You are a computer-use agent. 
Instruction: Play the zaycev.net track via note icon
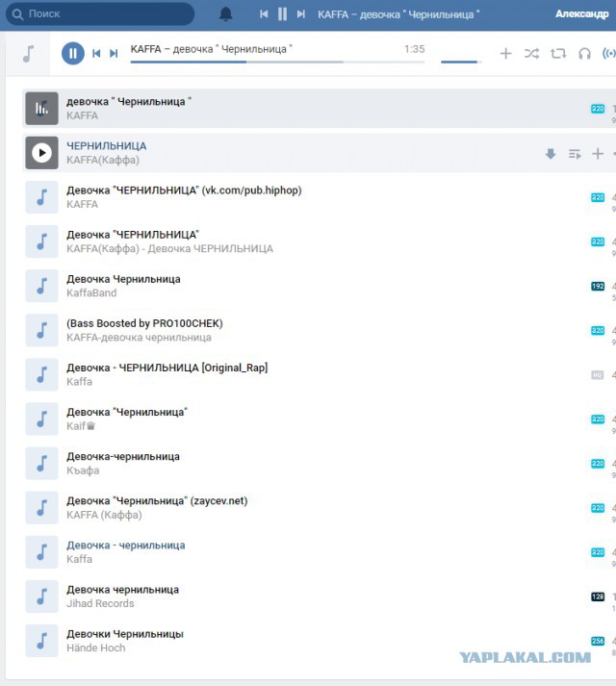[41, 508]
